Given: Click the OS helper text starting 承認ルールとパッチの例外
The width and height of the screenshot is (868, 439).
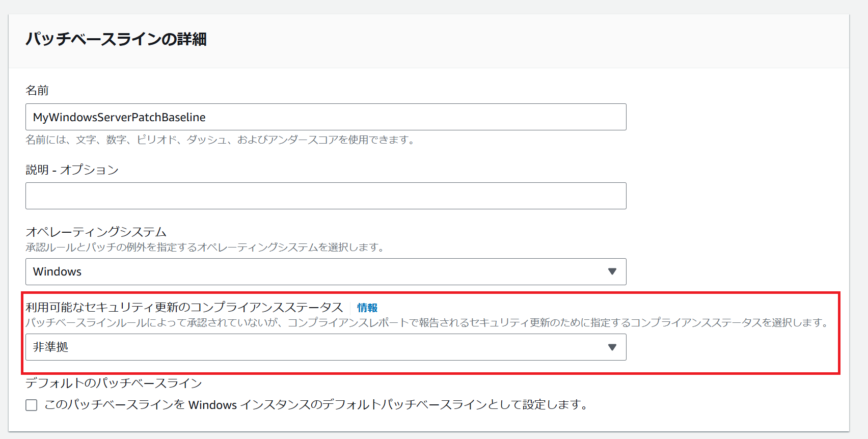Looking at the screenshot, I should coord(206,247).
